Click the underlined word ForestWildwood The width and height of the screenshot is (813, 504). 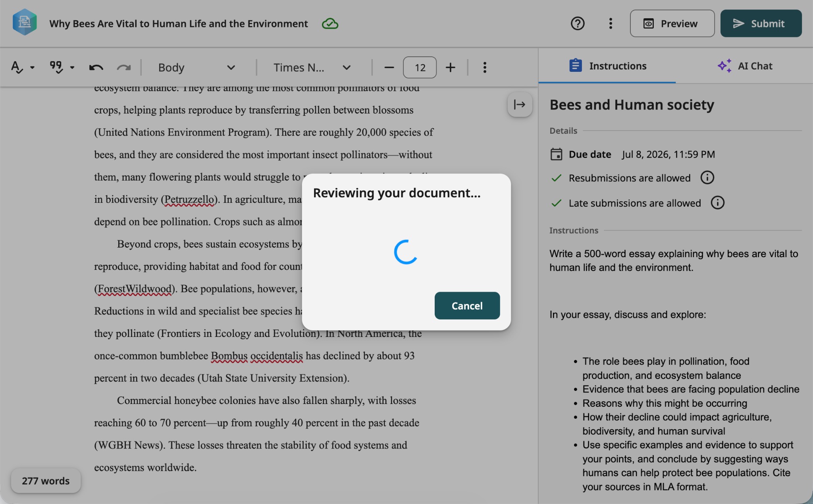pos(135,289)
